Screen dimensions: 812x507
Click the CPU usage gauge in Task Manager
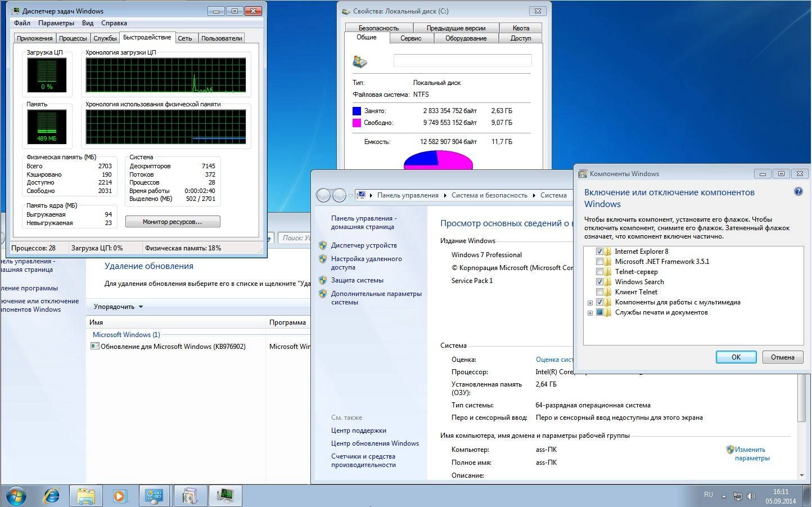click(x=47, y=75)
